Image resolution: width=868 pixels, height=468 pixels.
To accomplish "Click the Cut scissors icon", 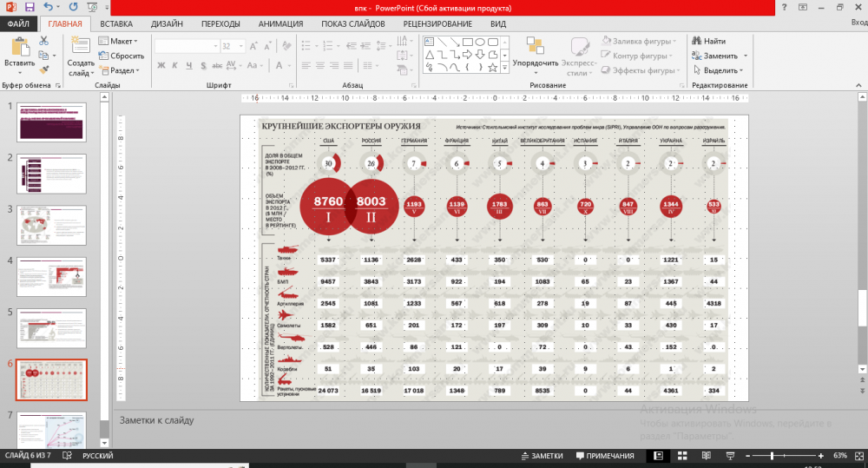I will 43,41.
